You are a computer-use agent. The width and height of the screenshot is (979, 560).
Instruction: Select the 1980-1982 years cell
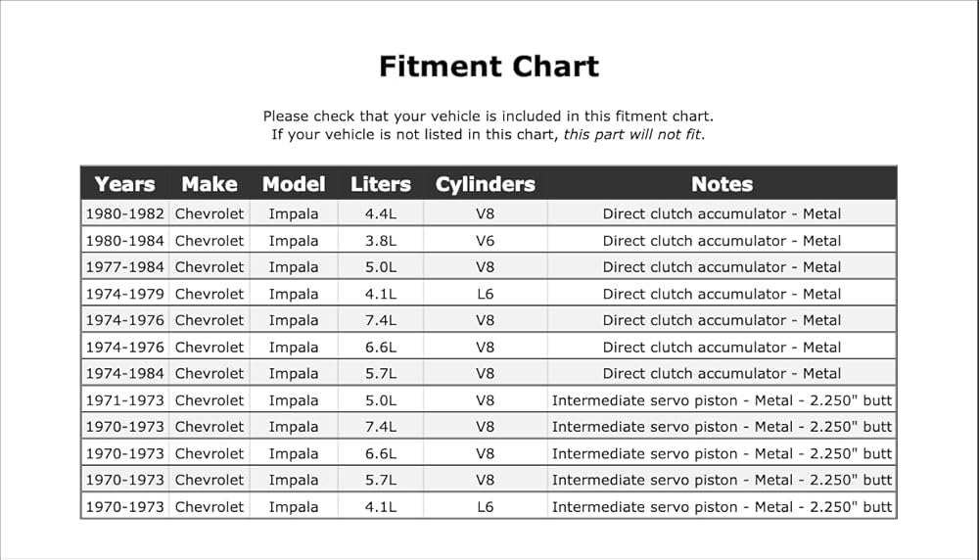(x=125, y=213)
